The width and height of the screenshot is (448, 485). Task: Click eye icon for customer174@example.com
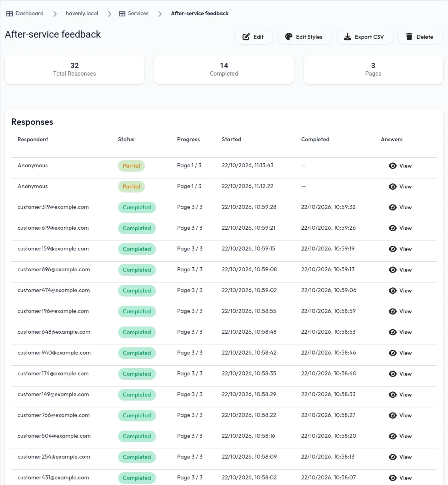393,374
